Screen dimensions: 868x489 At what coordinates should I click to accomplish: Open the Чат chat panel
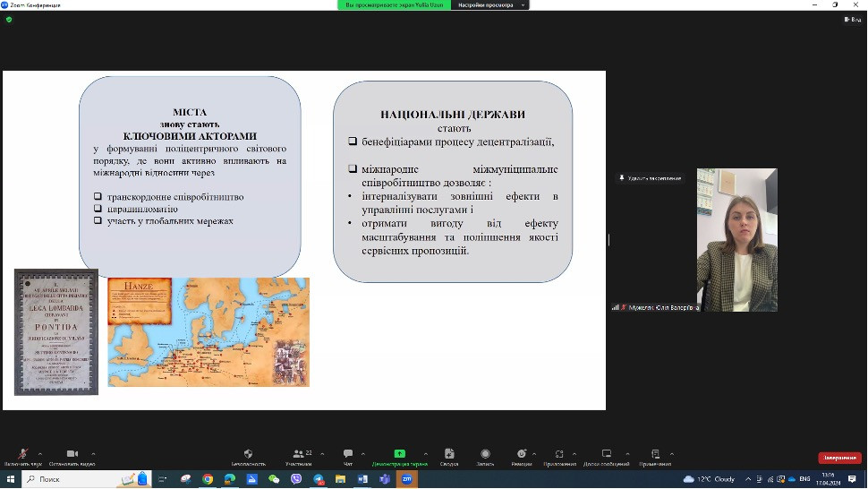(x=348, y=455)
